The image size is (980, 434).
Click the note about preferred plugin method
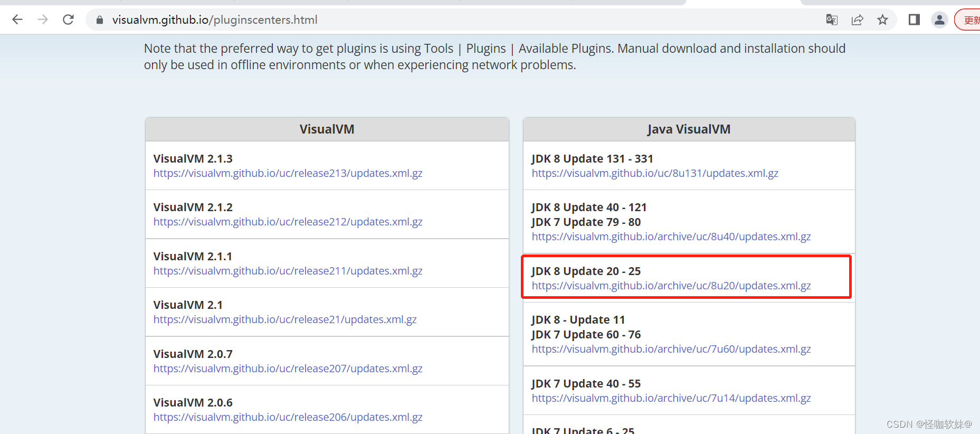[x=494, y=56]
